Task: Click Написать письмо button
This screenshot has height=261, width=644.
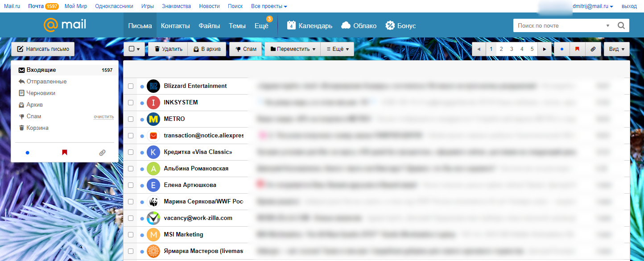Action: click(43, 49)
